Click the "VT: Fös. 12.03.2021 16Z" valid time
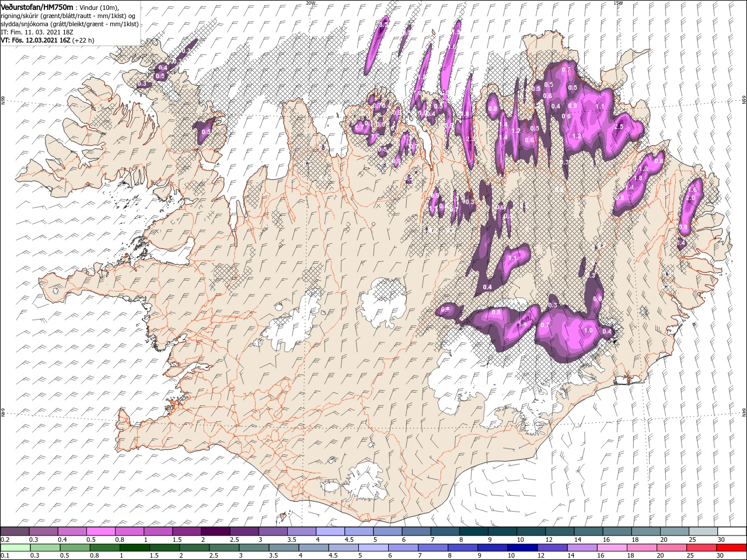The height and width of the screenshot is (560, 747). 36,40
